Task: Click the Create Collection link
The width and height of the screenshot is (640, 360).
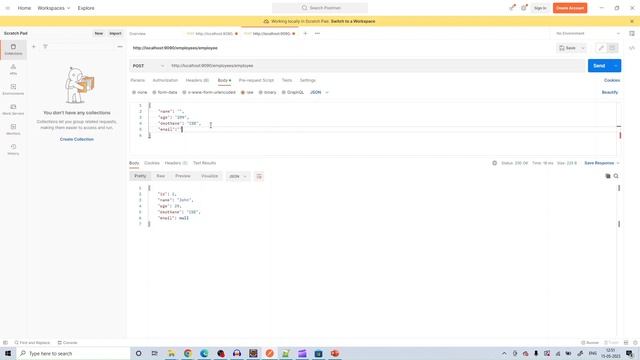Action: click(x=77, y=140)
